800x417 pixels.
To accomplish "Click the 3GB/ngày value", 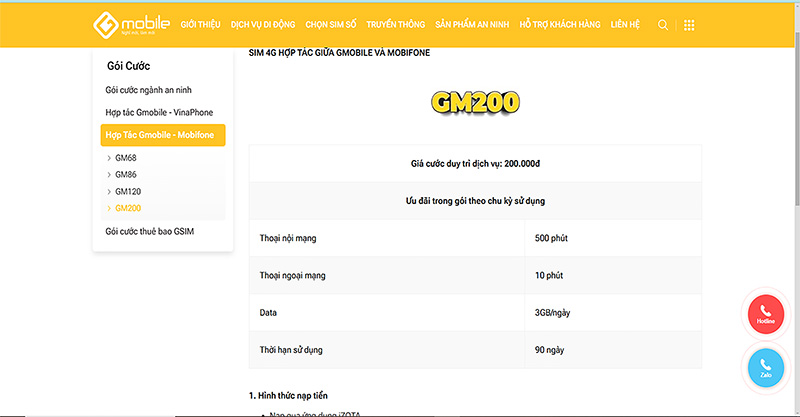I will (552, 313).
